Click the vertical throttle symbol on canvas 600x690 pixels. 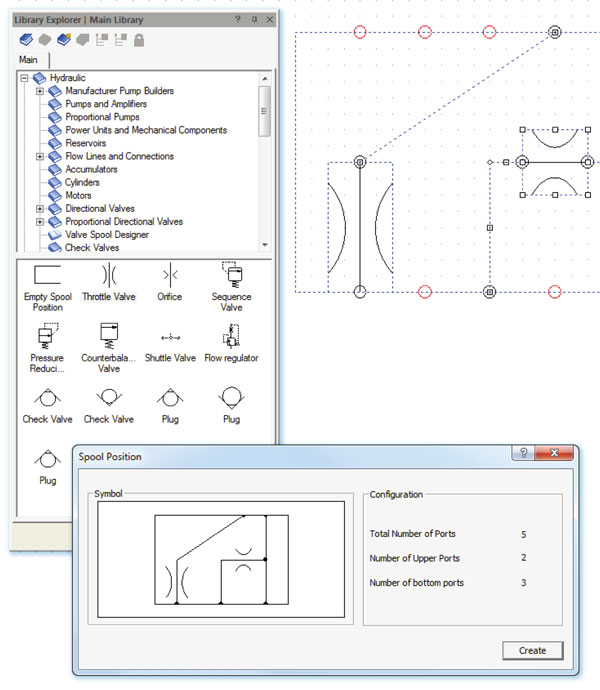[360, 228]
